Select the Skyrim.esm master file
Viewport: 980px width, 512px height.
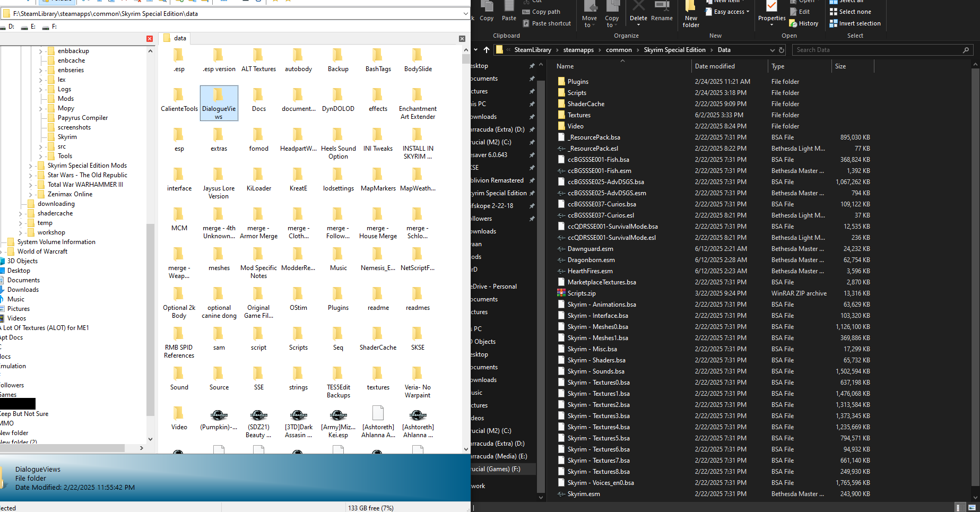coord(584,494)
